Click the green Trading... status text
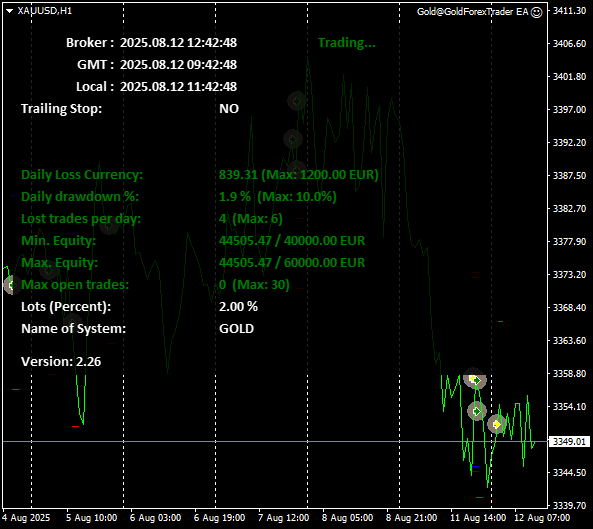 (346, 43)
